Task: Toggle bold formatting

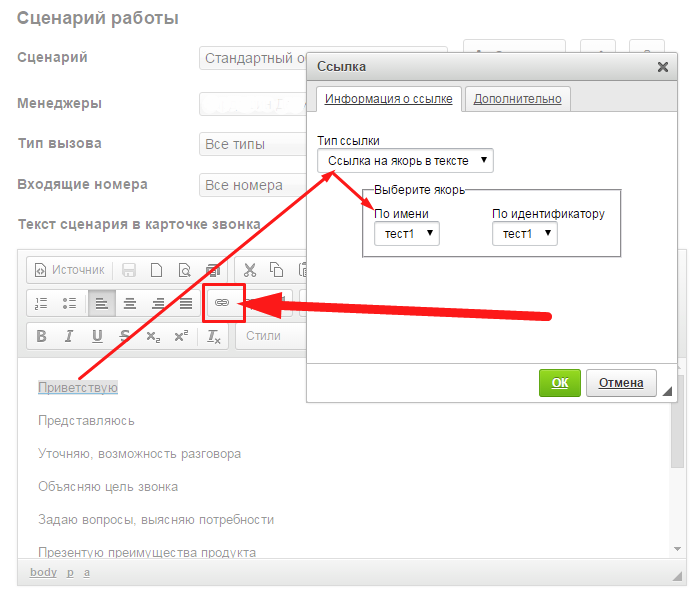Action: coord(41,336)
